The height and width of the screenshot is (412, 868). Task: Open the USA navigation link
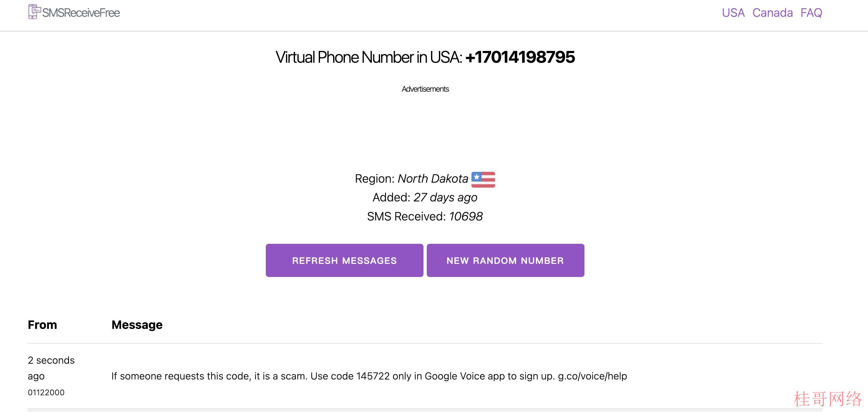tap(733, 13)
